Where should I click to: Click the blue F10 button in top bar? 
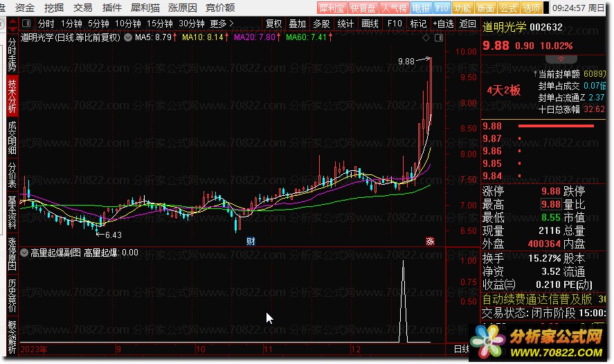point(442,8)
